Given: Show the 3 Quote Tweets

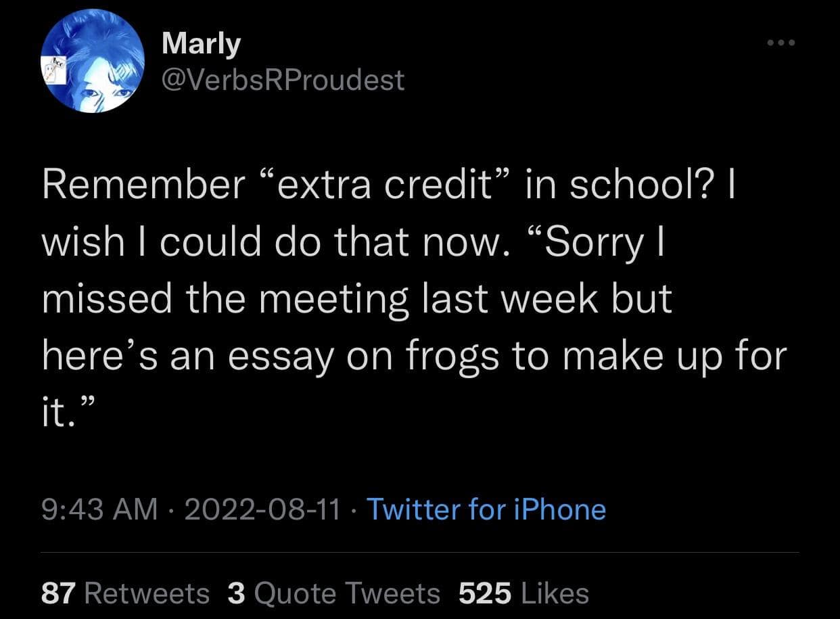Looking at the screenshot, I should pos(334,593).
